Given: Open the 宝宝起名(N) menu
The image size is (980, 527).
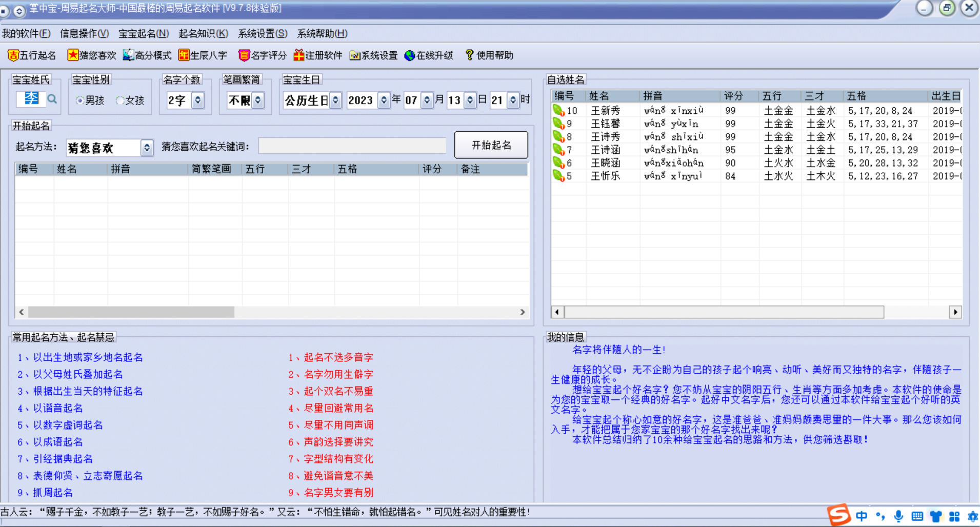Looking at the screenshot, I should (x=144, y=34).
